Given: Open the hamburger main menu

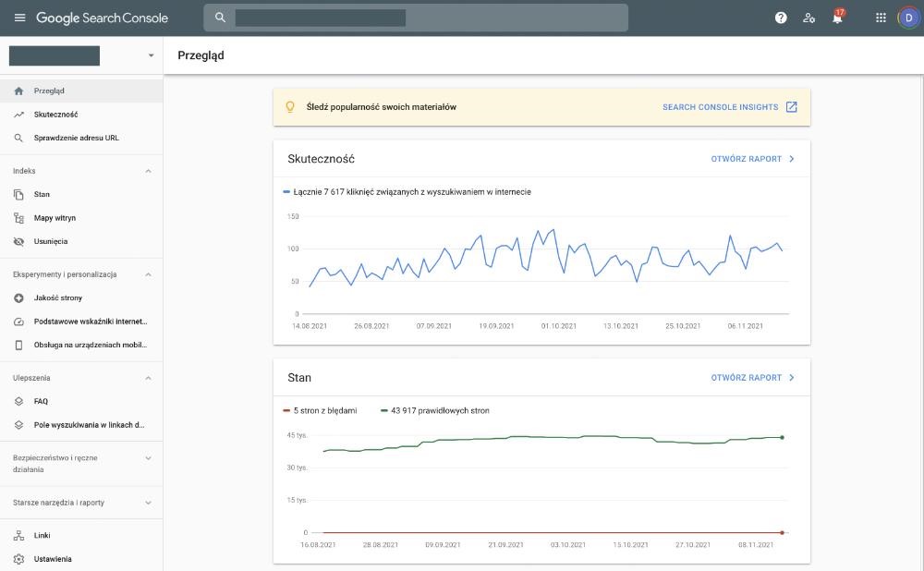Looking at the screenshot, I should (x=19, y=18).
